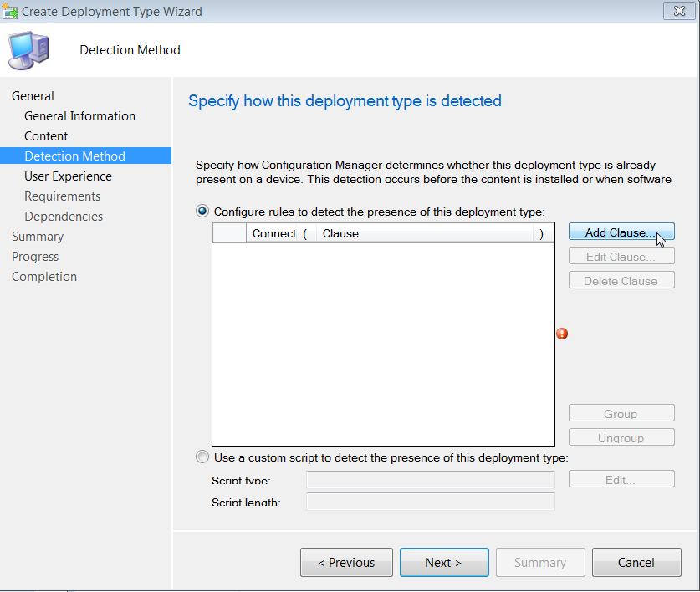Select General Information in the sidebar

(x=79, y=115)
